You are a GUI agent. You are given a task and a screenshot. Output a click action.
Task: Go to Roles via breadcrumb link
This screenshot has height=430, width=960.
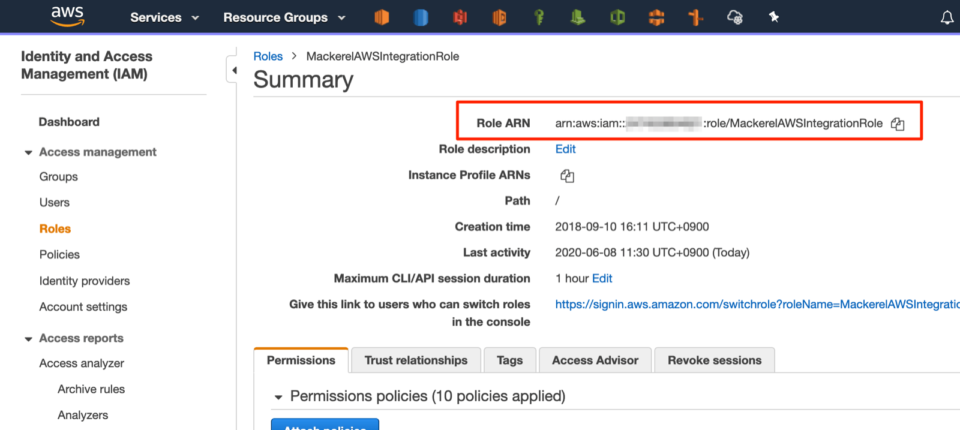pyautogui.click(x=268, y=57)
